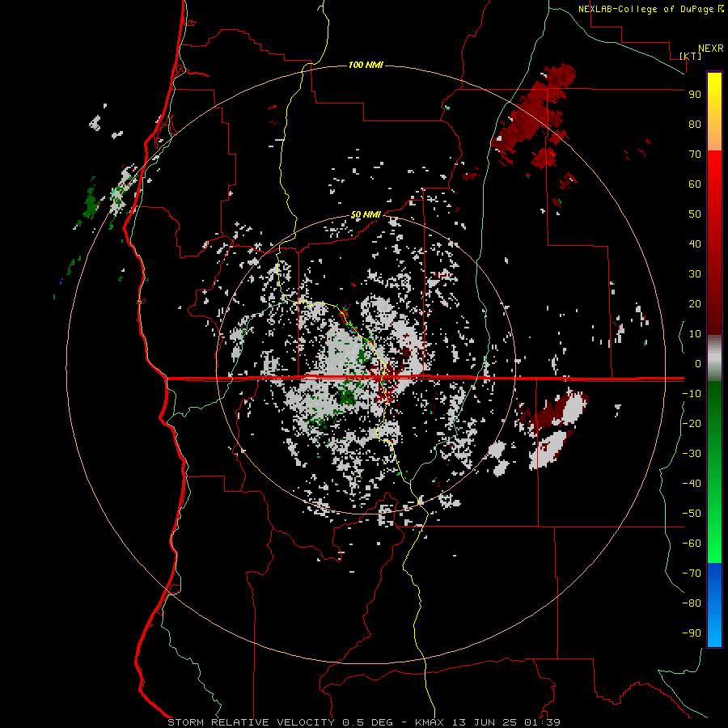The width and height of the screenshot is (728, 728).
Task: Click the -70 value on the velocity scale
Action: (692, 573)
